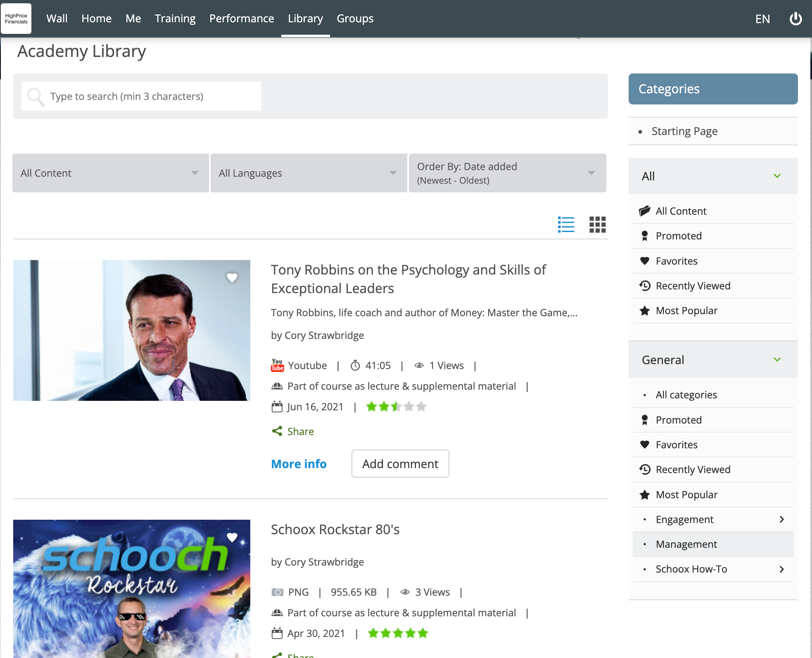Favorite the Tony Robbins video with heart

(232, 278)
